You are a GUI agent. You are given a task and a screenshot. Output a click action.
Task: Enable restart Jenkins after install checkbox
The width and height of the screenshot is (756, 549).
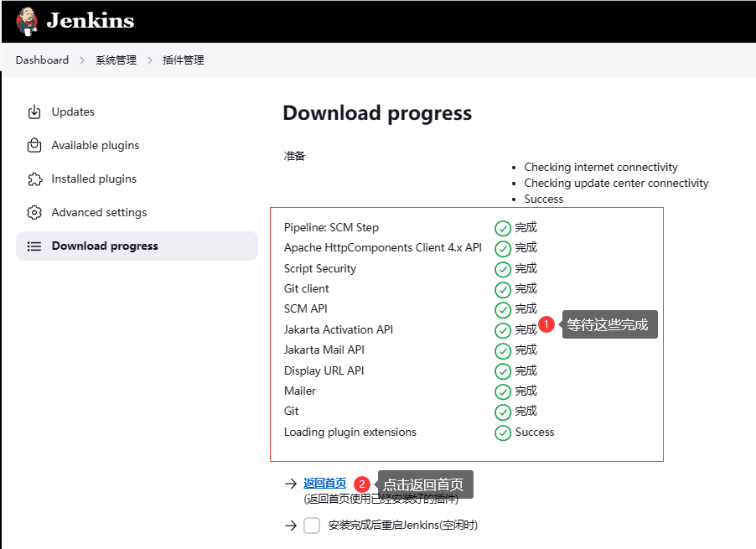point(312,526)
